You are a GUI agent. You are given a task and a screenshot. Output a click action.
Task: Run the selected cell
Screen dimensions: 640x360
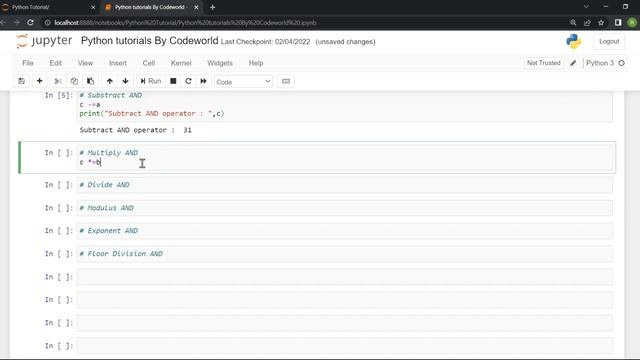pos(151,81)
